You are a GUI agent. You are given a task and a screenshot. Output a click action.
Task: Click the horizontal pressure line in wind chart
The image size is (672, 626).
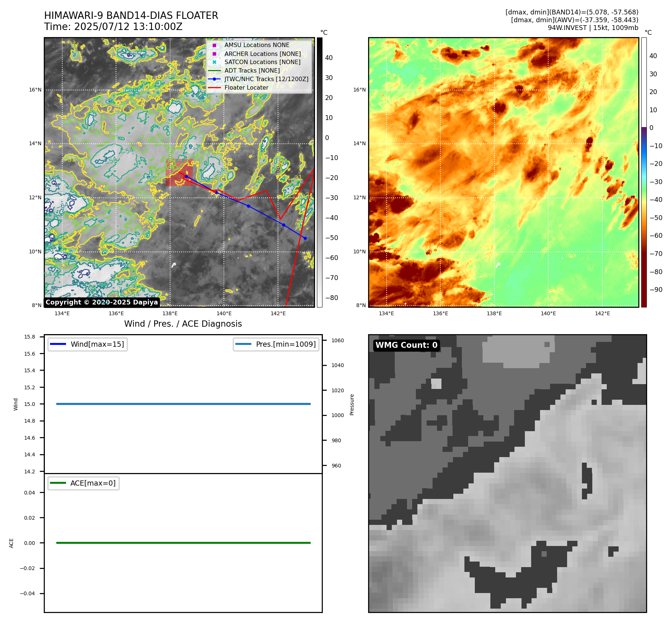(183, 404)
